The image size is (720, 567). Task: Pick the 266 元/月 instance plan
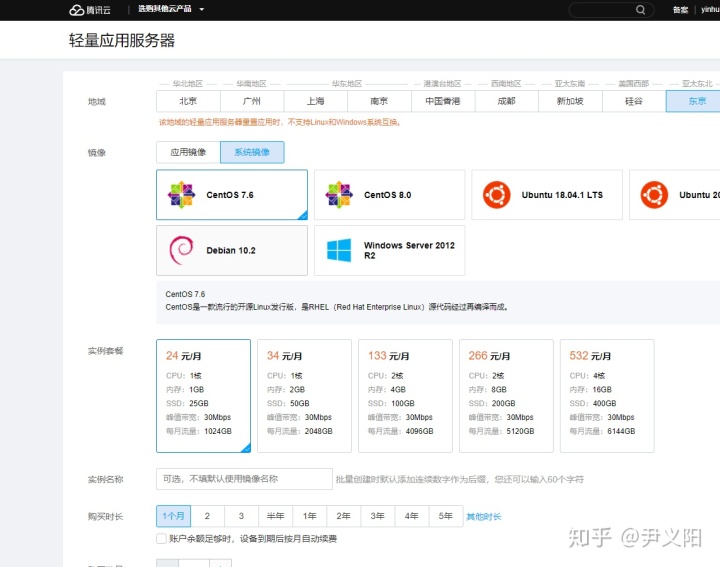point(506,396)
